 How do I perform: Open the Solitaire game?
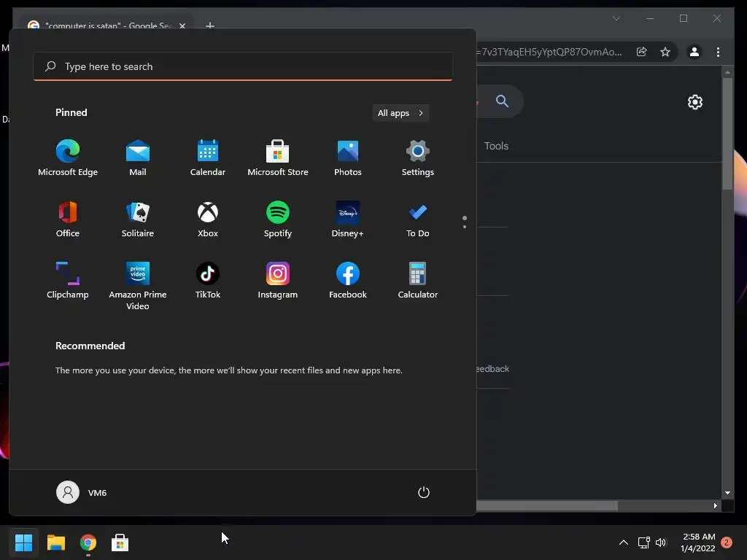pyautogui.click(x=138, y=219)
